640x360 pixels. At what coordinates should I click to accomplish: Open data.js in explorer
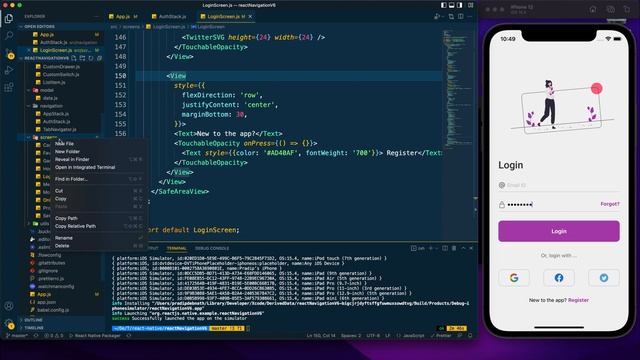click(x=50, y=98)
